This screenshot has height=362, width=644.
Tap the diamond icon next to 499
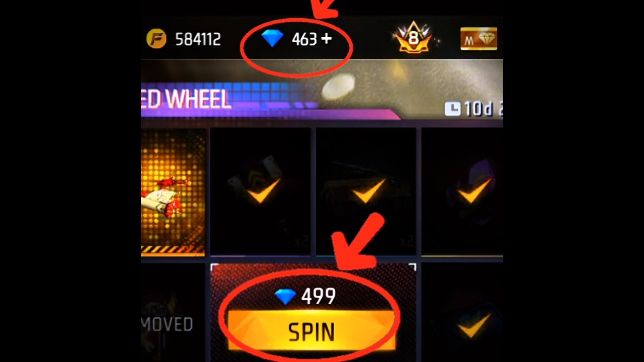(286, 297)
